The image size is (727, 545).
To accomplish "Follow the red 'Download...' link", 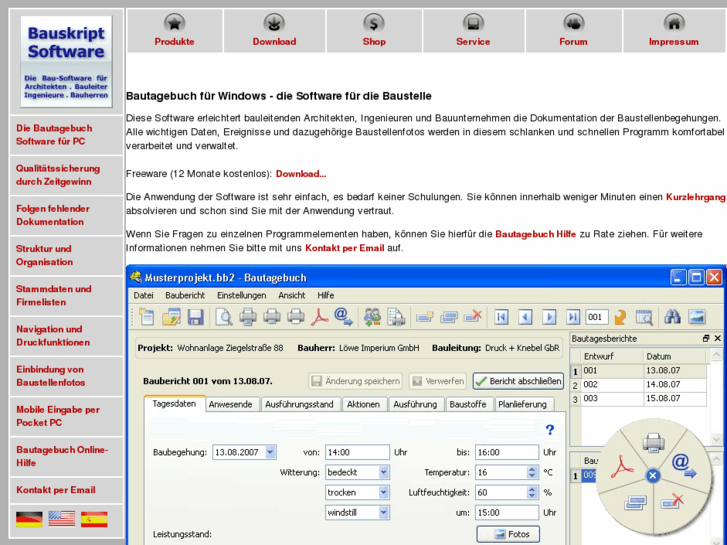I will click(x=301, y=174).
